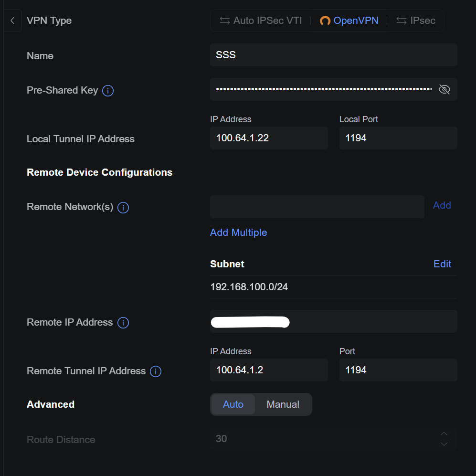Focus the Name field containing SSS
The height and width of the screenshot is (476, 476).
334,55
